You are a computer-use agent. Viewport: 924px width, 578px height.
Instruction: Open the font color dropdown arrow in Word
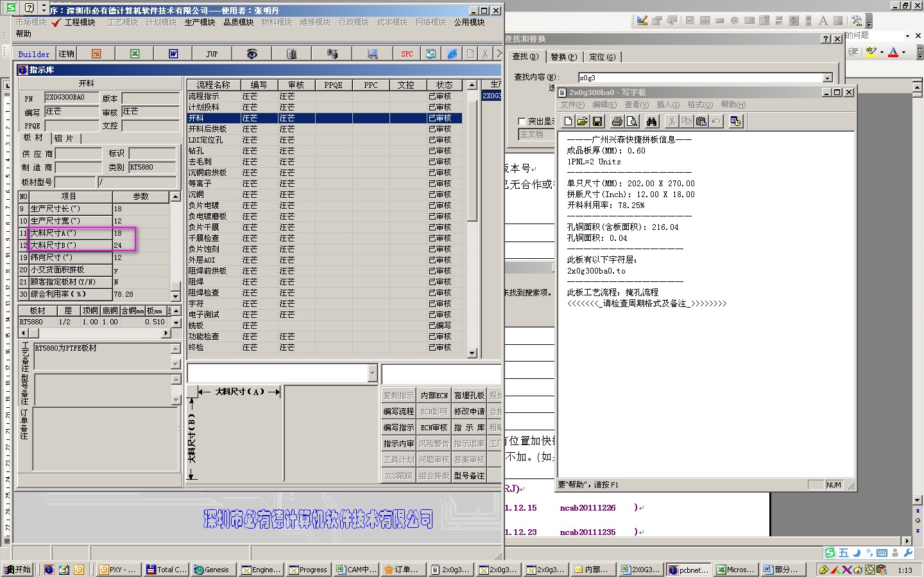click(903, 52)
